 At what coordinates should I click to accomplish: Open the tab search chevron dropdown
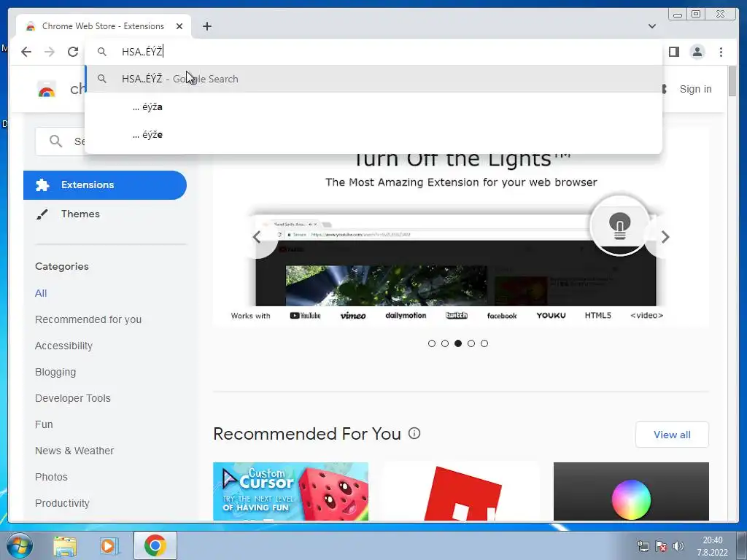652,26
